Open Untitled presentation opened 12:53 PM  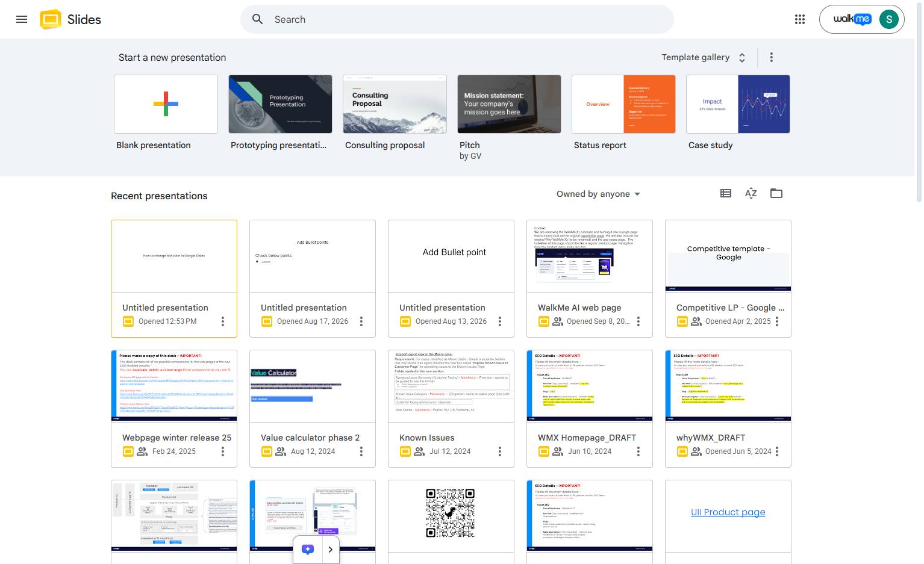[174, 279]
